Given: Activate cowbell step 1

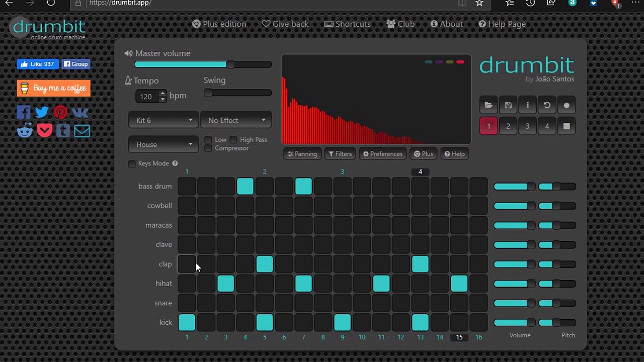Looking at the screenshot, I should click(x=187, y=206).
